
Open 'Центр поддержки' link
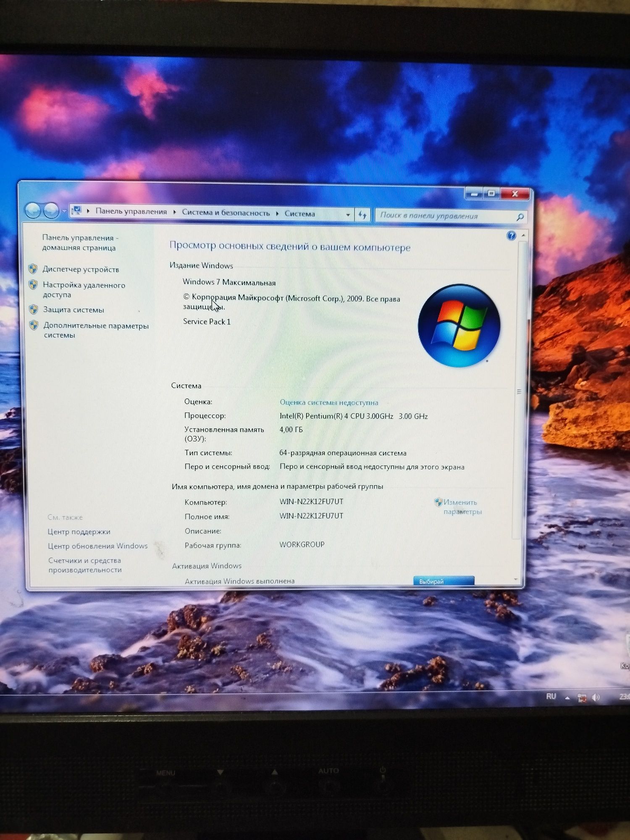(79, 532)
